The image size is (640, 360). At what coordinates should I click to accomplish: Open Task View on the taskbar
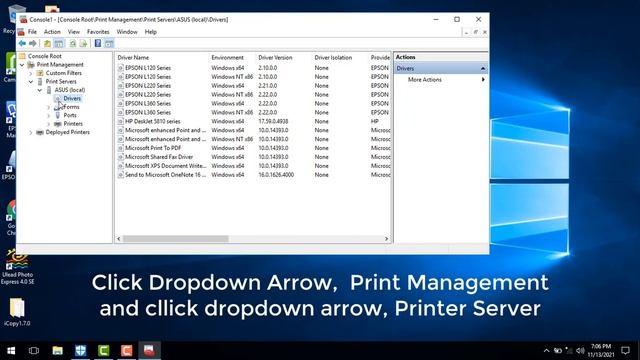tap(34, 351)
